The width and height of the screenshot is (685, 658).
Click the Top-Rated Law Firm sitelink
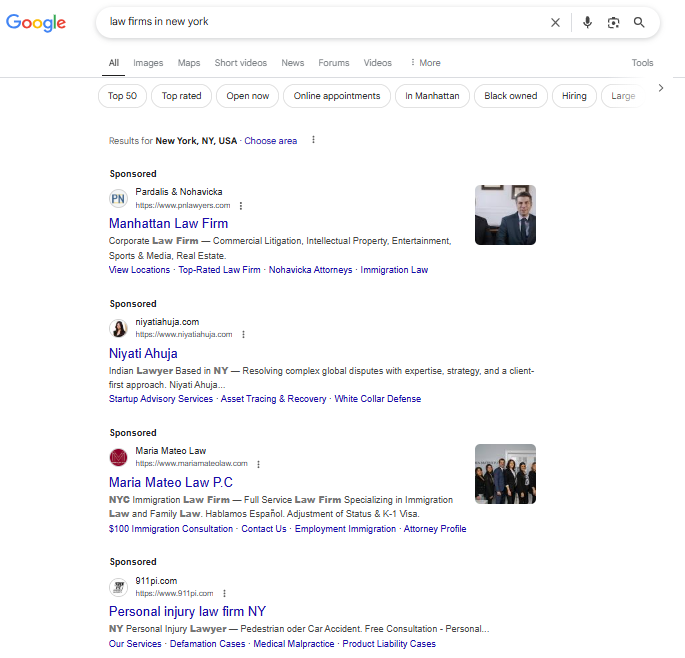[x=219, y=270]
